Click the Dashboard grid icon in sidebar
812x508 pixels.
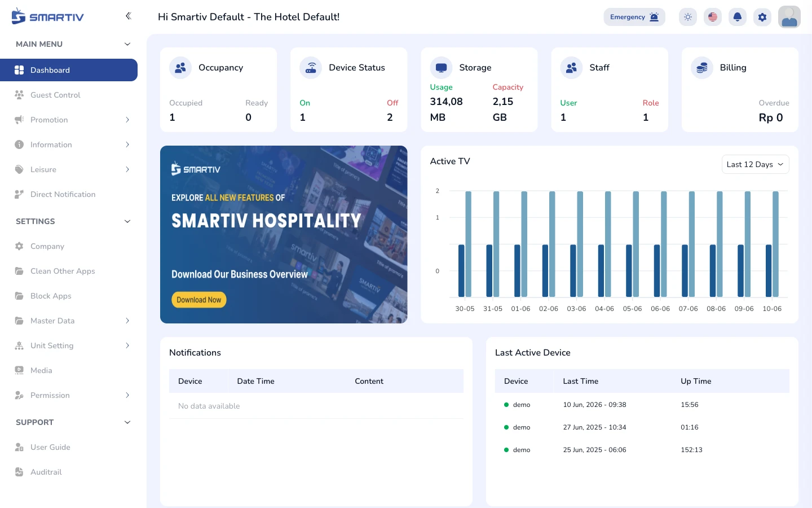(x=19, y=70)
